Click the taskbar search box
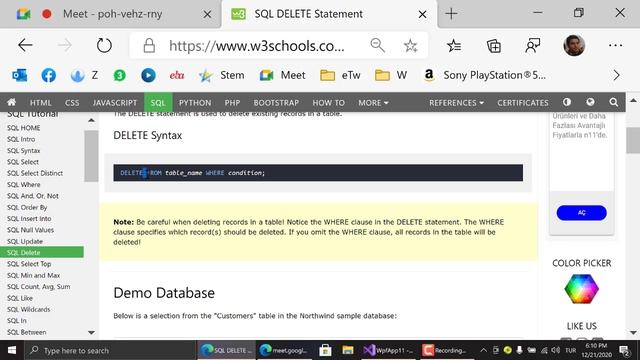Image resolution: width=640 pixels, height=360 pixels. tap(111, 350)
